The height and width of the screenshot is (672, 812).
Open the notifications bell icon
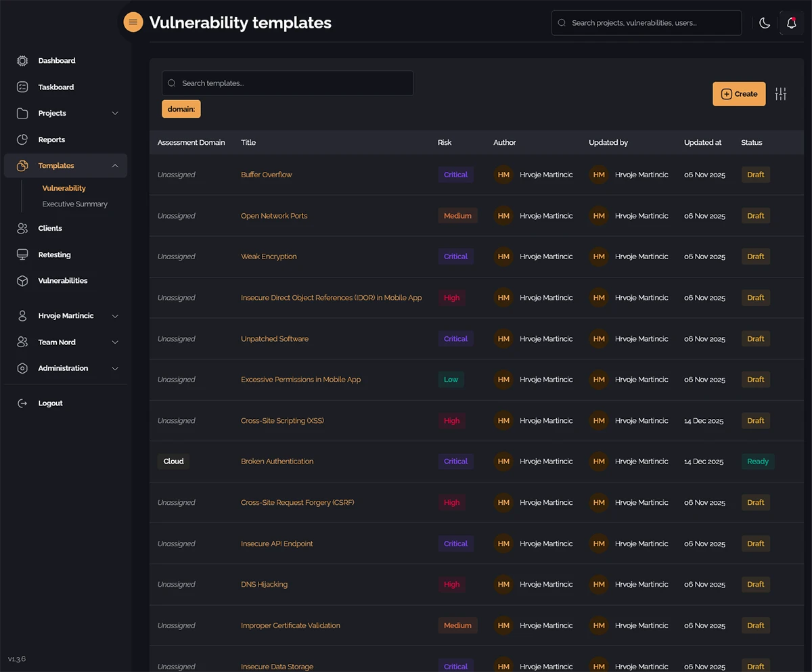click(x=791, y=23)
